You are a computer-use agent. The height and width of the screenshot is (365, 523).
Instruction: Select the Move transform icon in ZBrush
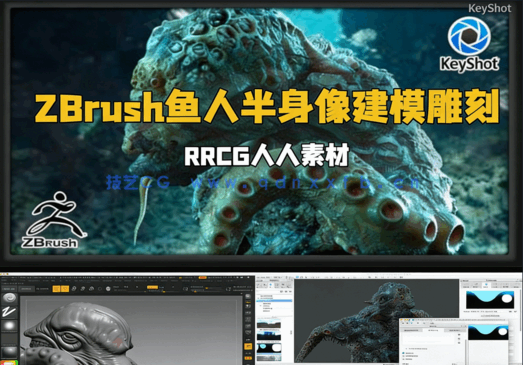coord(74,289)
